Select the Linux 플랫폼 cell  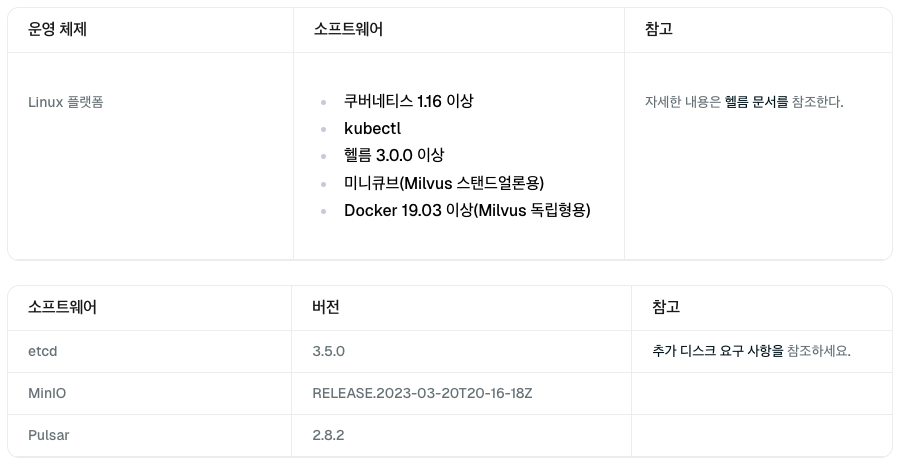pyautogui.click(x=66, y=102)
